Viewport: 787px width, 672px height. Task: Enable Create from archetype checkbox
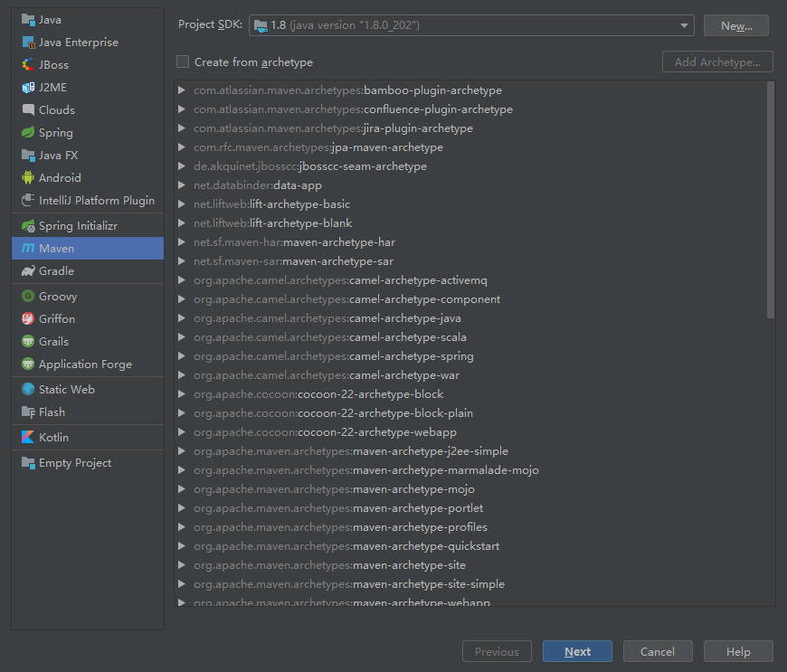pos(183,62)
